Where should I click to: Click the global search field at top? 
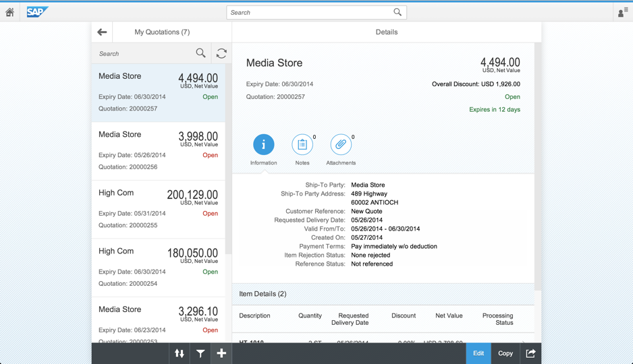pyautogui.click(x=316, y=13)
